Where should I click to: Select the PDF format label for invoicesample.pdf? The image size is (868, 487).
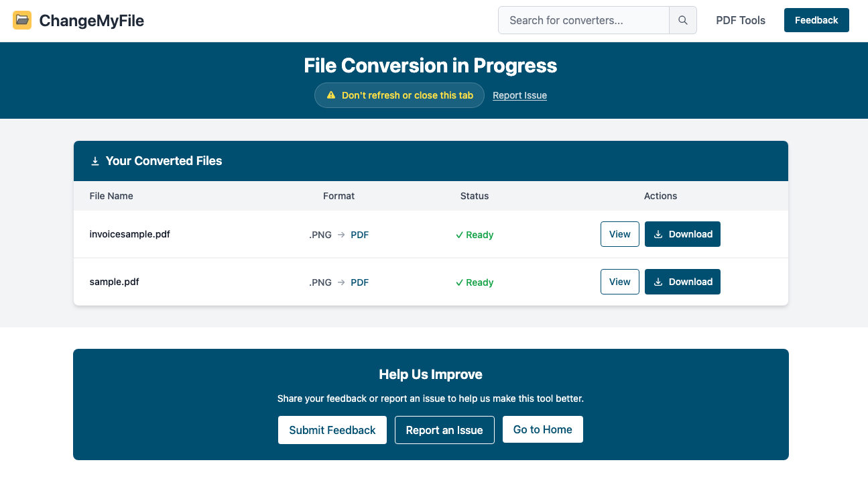coord(359,234)
